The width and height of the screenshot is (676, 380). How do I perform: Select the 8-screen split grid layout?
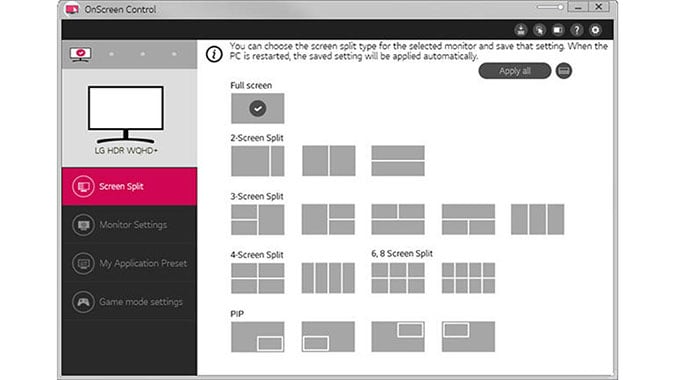pyautogui.click(x=468, y=278)
